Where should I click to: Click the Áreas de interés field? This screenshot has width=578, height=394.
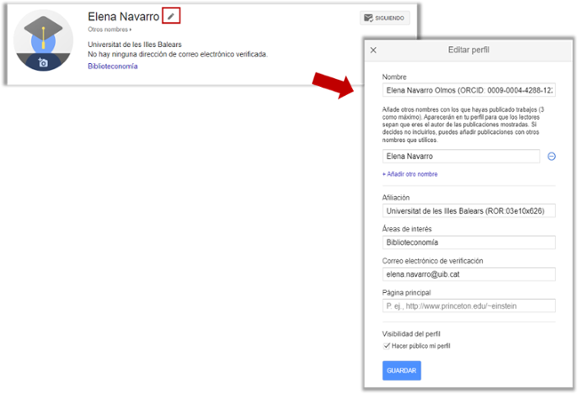click(469, 243)
